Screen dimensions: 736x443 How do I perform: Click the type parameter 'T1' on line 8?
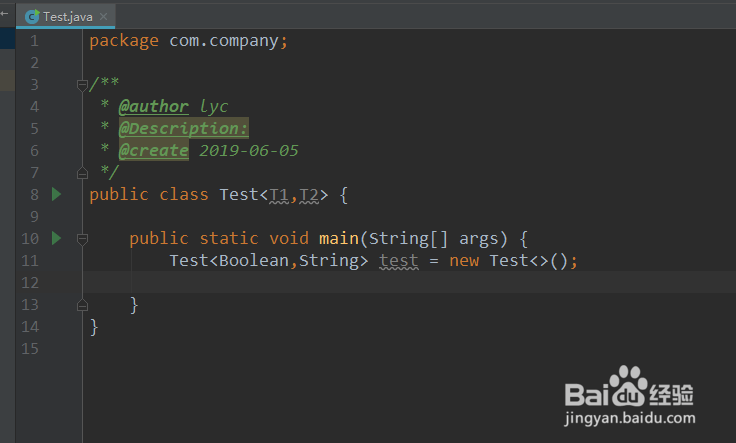tap(279, 195)
